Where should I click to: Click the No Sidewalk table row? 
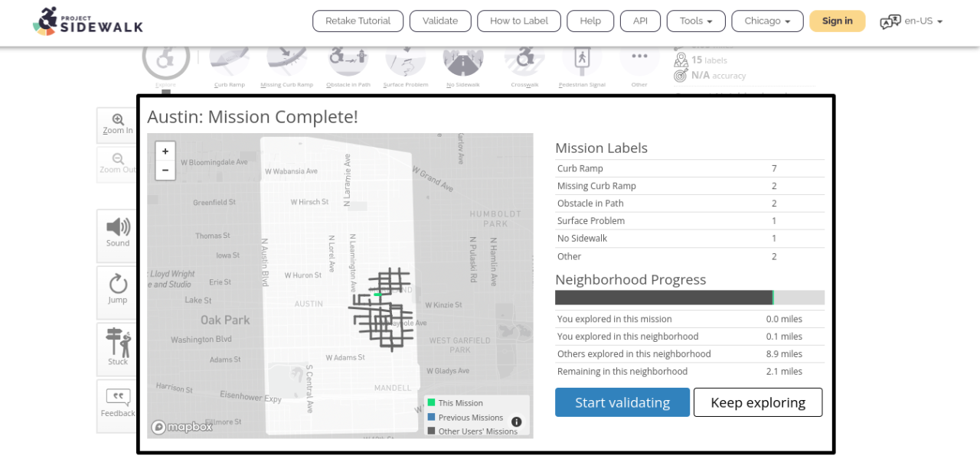(690, 239)
